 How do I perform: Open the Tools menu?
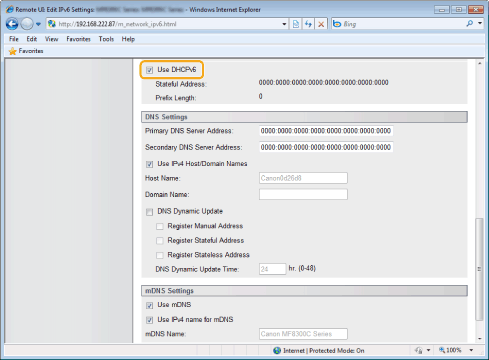tap(106, 39)
